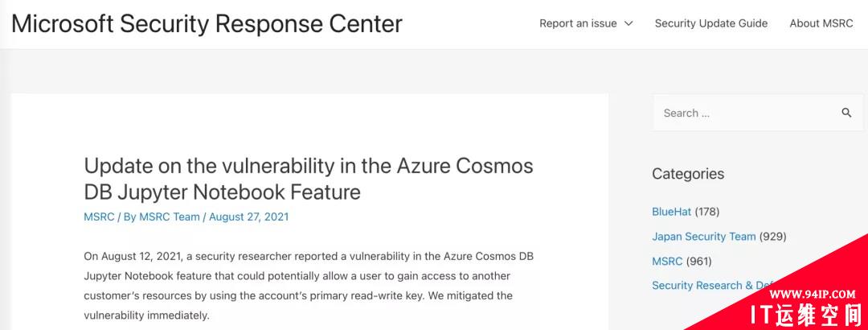The height and width of the screenshot is (330, 868).
Task: Open the MSRC category in sidebar
Action: (x=667, y=261)
